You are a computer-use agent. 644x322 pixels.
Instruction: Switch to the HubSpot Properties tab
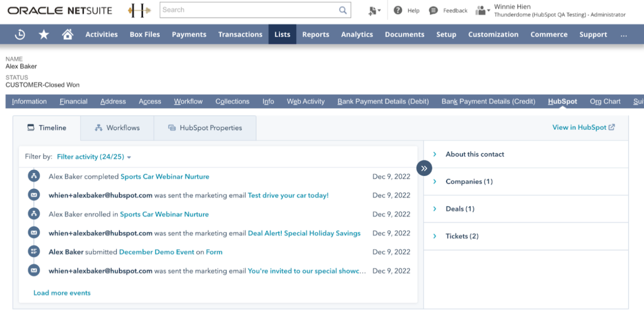coord(205,128)
